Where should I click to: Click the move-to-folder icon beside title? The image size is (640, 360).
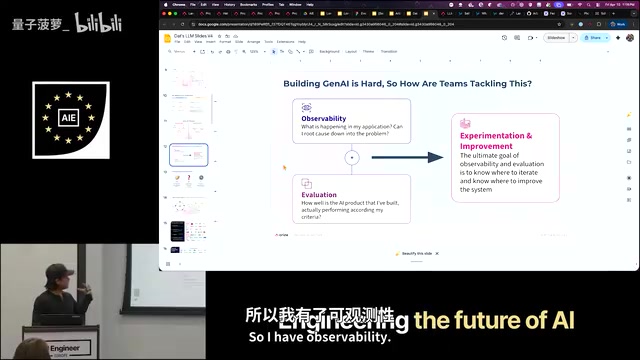coord(227,36)
